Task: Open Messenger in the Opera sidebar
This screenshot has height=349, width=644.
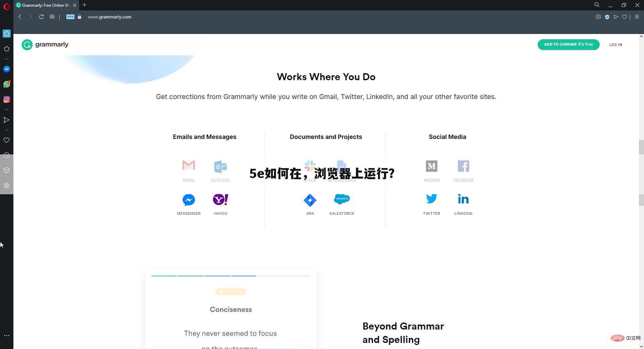Action: coord(7,69)
